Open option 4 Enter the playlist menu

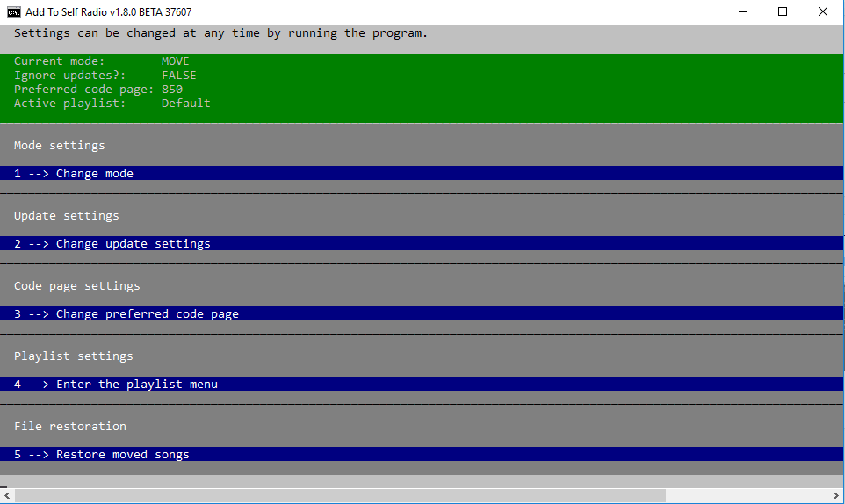click(116, 385)
